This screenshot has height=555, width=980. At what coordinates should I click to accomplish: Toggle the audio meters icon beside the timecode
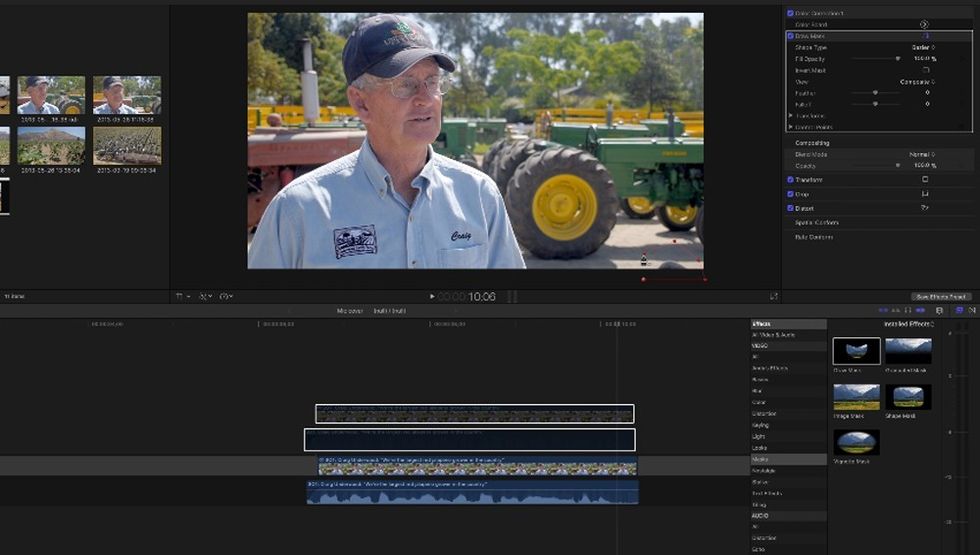[512, 296]
